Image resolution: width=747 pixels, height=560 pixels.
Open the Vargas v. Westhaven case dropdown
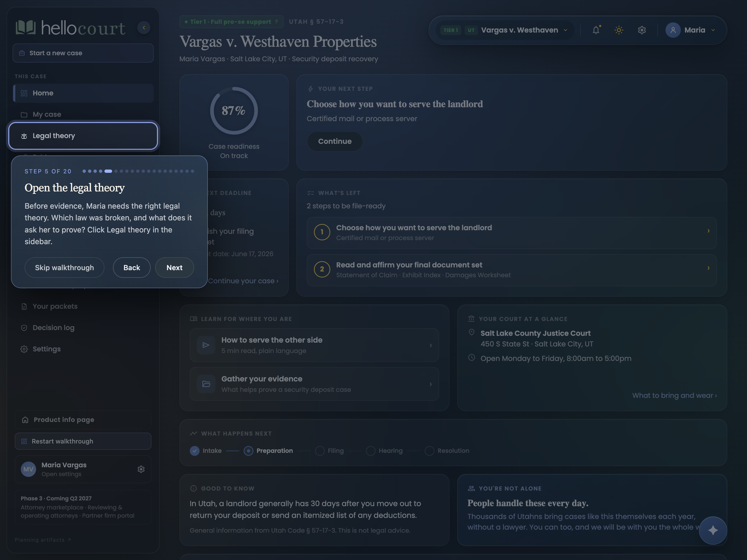[x=505, y=30]
